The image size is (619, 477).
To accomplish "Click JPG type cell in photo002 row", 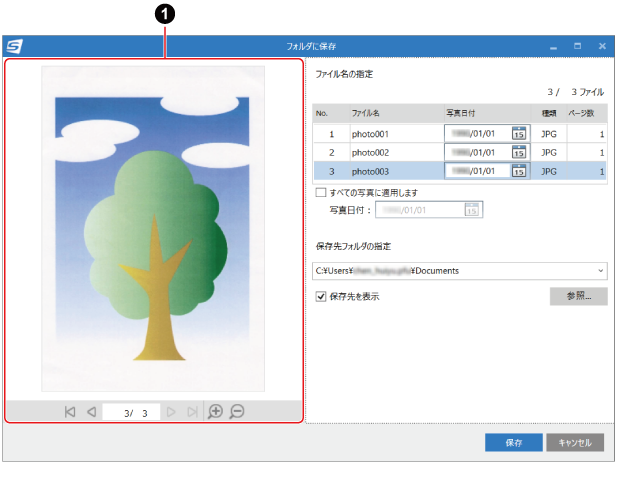I will coord(549,152).
